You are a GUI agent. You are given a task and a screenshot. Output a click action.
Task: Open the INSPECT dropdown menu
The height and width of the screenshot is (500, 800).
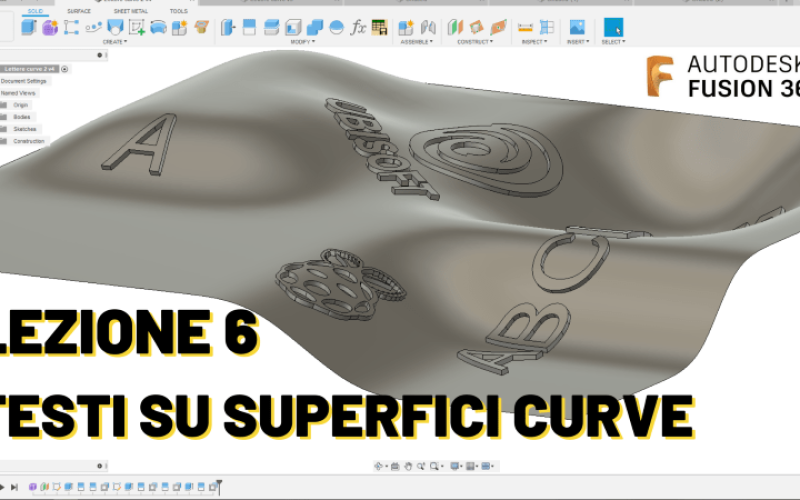coord(534,42)
